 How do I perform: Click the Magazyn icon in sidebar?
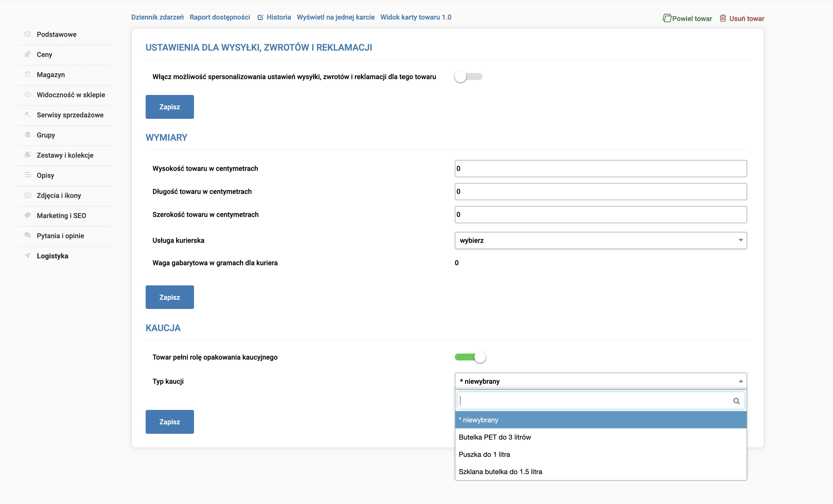pyautogui.click(x=28, y=74)
